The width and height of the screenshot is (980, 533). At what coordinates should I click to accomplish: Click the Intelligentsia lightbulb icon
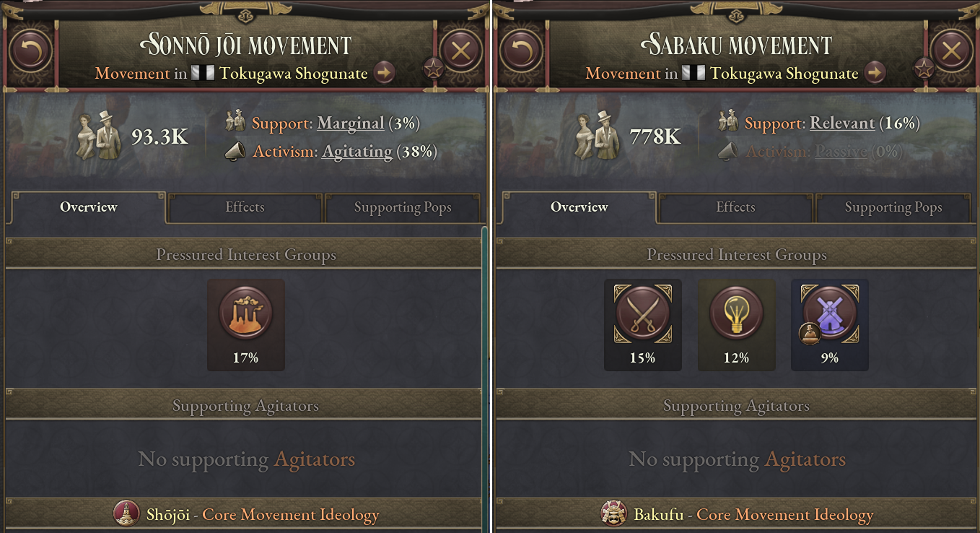click(736, 316)
